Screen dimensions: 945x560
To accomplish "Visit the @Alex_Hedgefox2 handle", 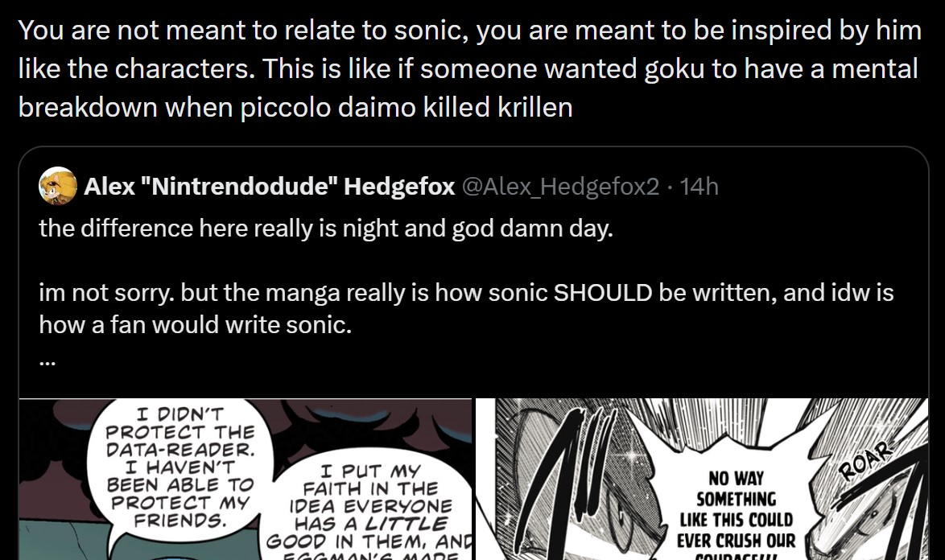I will (560, 187).
